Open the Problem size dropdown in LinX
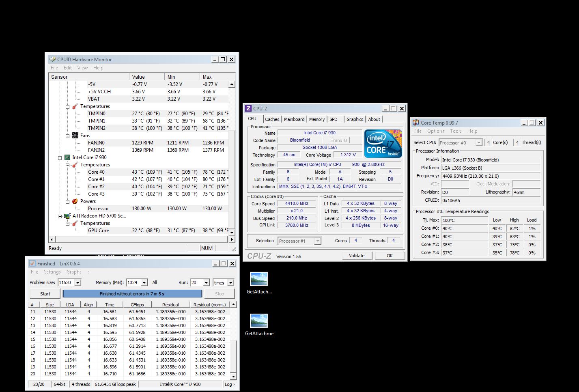 click(x=78, y=282)
